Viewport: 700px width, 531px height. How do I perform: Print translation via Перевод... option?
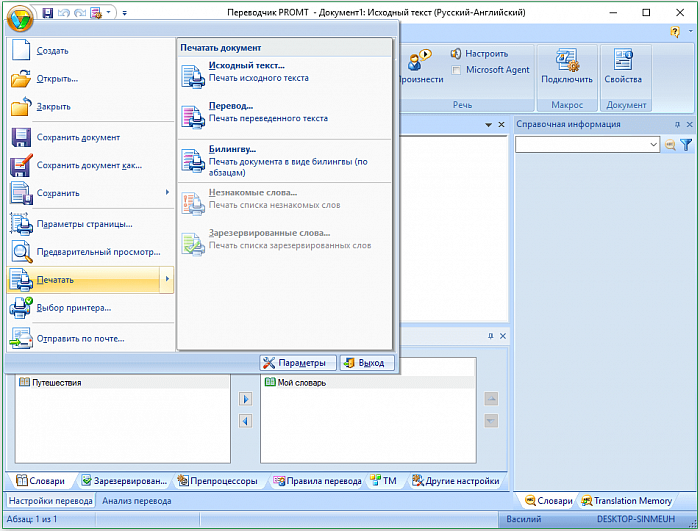point(285,116)
